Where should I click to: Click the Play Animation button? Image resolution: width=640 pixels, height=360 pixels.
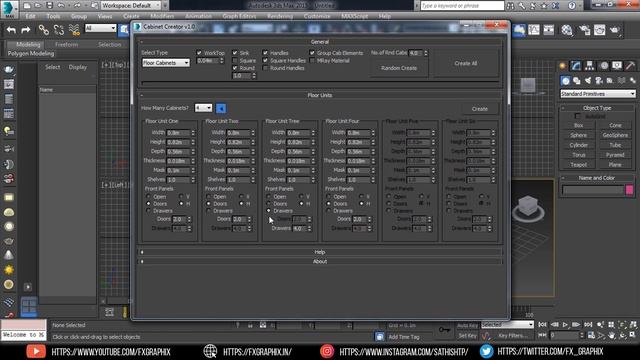pyautogui.click(x=565, y=324)
